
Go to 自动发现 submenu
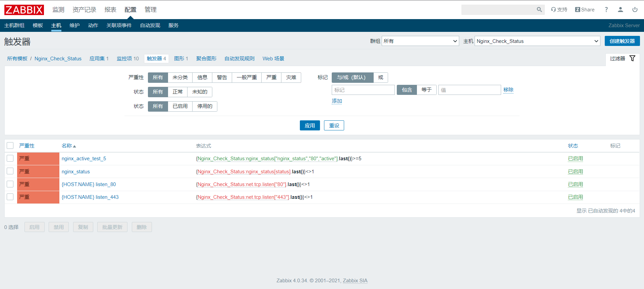coord(150,25)
